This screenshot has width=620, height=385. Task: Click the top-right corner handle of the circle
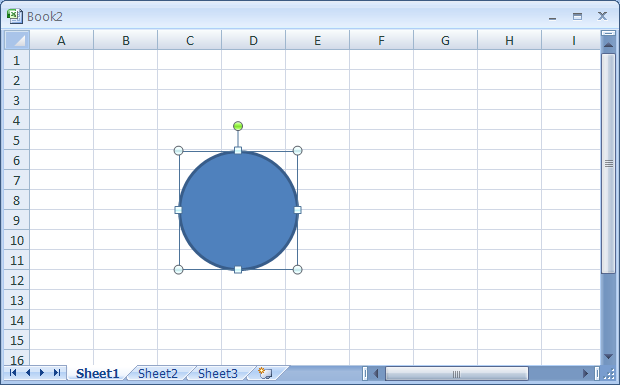coord(298,151)
